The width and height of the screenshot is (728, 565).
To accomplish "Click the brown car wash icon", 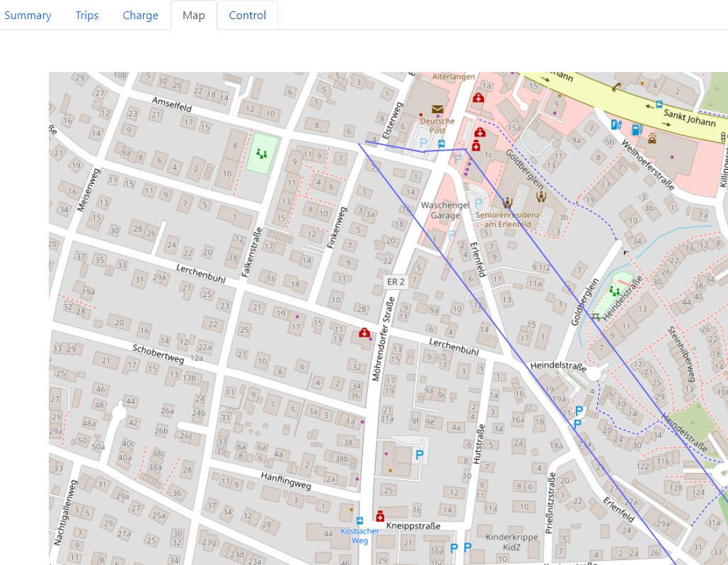I will (x=652, y=139).
